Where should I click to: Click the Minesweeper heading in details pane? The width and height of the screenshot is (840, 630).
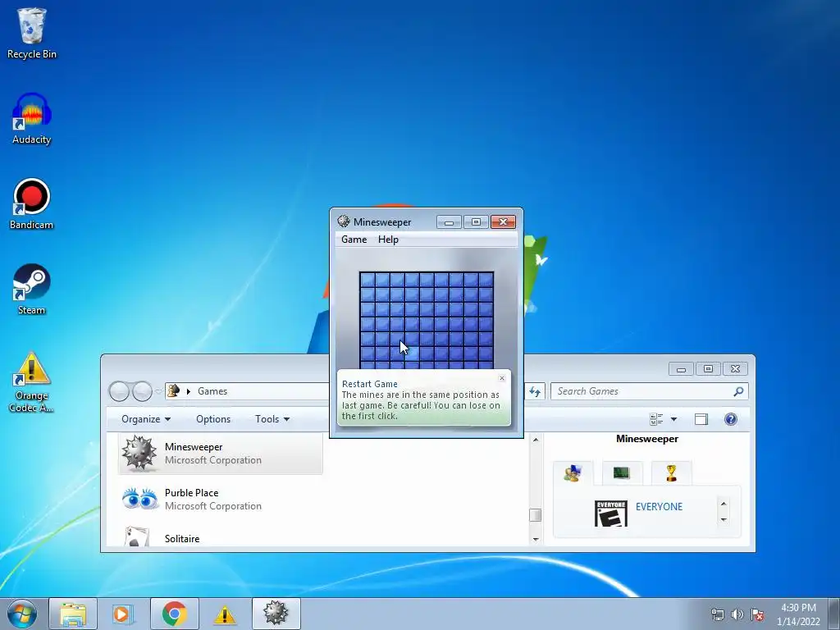pyautogui.click(x=647, y=439)
